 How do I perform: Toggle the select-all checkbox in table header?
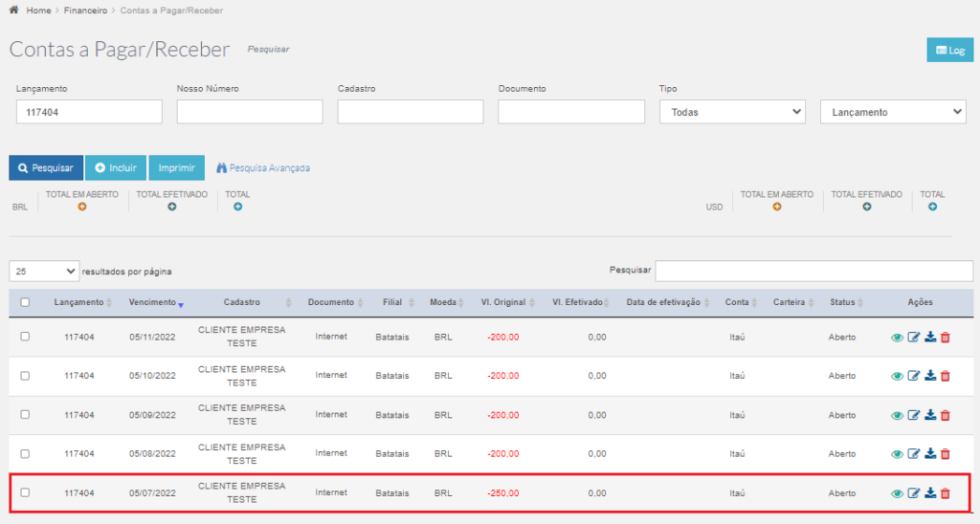[25, 302]
